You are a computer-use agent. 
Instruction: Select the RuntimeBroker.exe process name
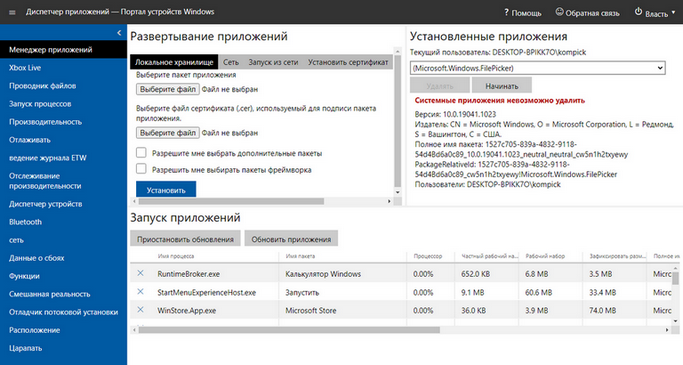[189, 274]
